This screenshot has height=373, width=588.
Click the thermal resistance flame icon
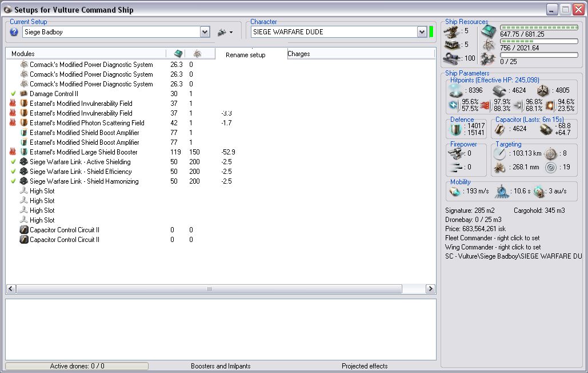[485, 105]
